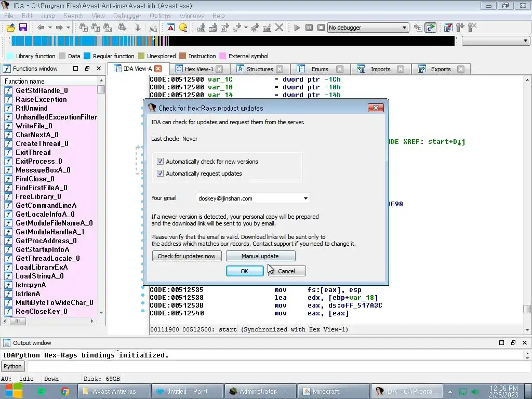532x399 pixels.
Task: Open the Debugger menu
Action: 127,16
